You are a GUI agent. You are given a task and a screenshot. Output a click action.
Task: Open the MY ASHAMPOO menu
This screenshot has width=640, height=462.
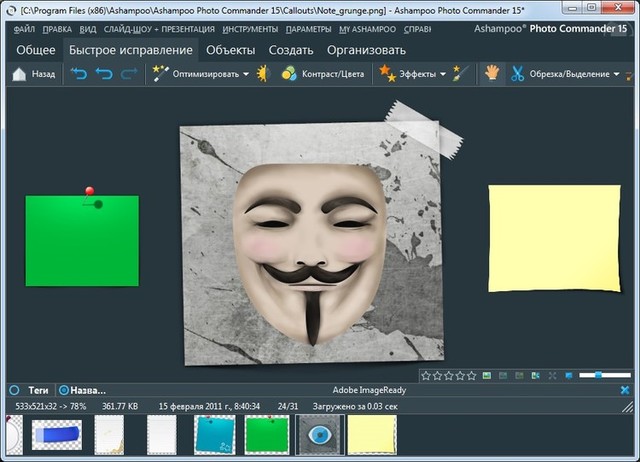pos(367,29)
